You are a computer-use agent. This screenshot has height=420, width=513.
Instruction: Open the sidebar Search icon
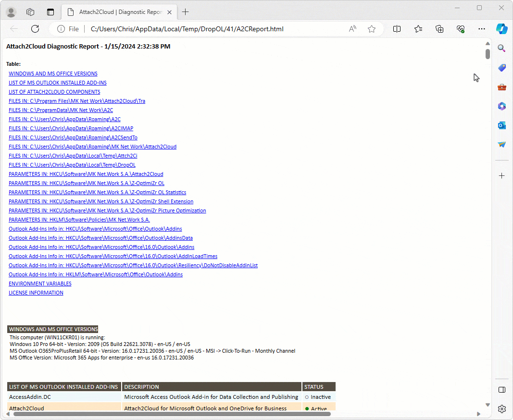[x=501, y=49]
